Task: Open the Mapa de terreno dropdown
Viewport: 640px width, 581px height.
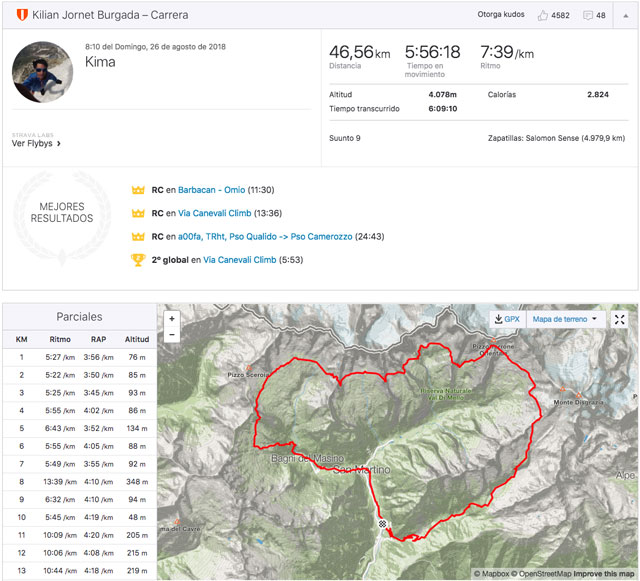Action: (x=565, y=319)
